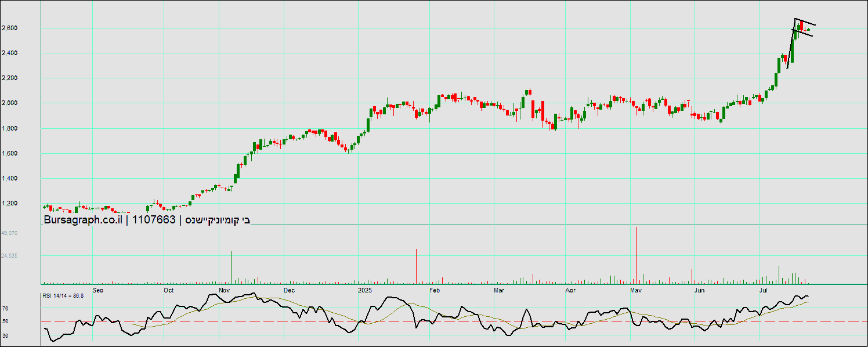Screen dimensions: 868x347
Task: Select the Jul month marker
Action: point(764,290)
